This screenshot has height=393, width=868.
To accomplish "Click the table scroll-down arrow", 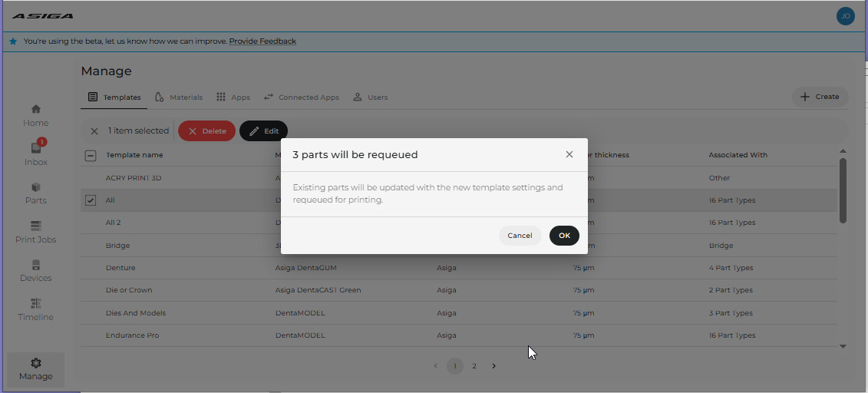I will coord(843,346).
